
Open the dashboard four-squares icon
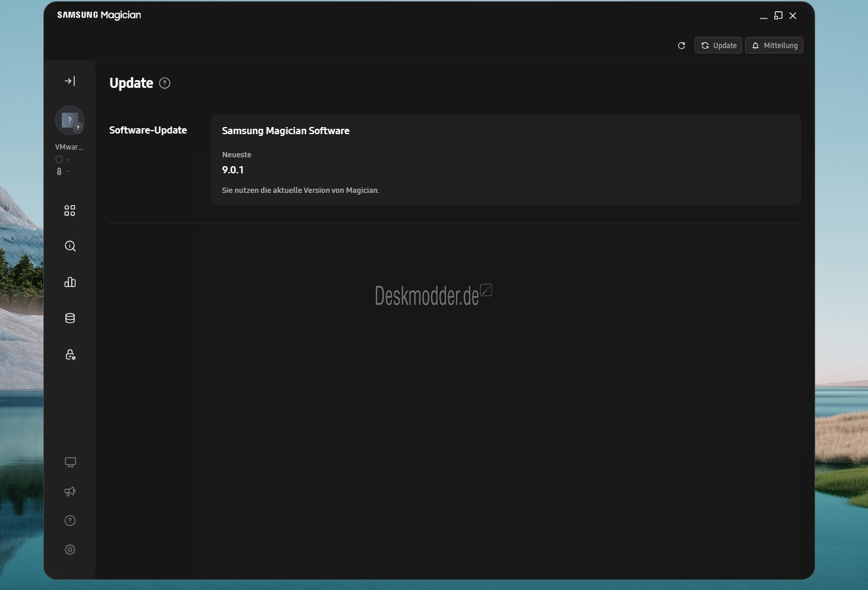(x=69, y=211)
